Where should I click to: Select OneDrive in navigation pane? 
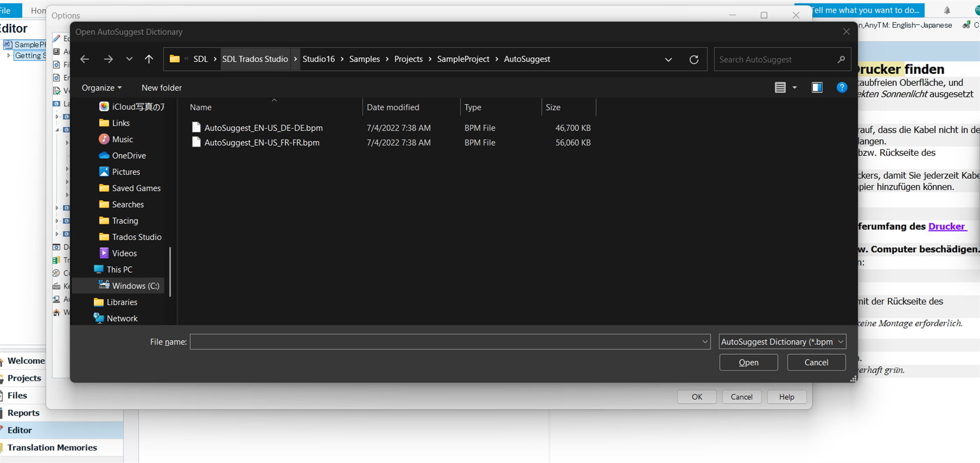tap(122, 156)
